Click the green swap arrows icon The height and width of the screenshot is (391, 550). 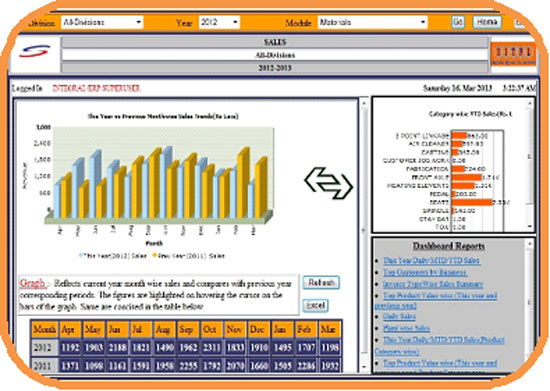click(x=329, y=183)
